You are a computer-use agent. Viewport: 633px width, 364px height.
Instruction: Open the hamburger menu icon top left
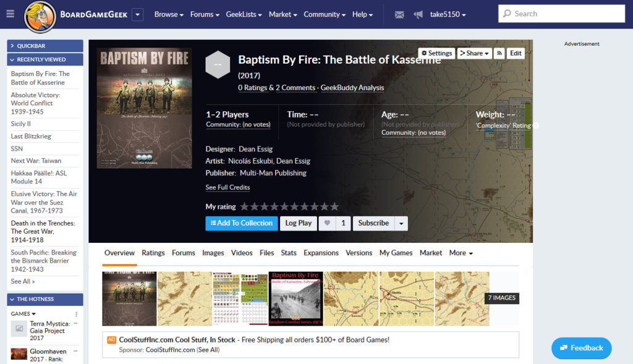pos(9,14)
